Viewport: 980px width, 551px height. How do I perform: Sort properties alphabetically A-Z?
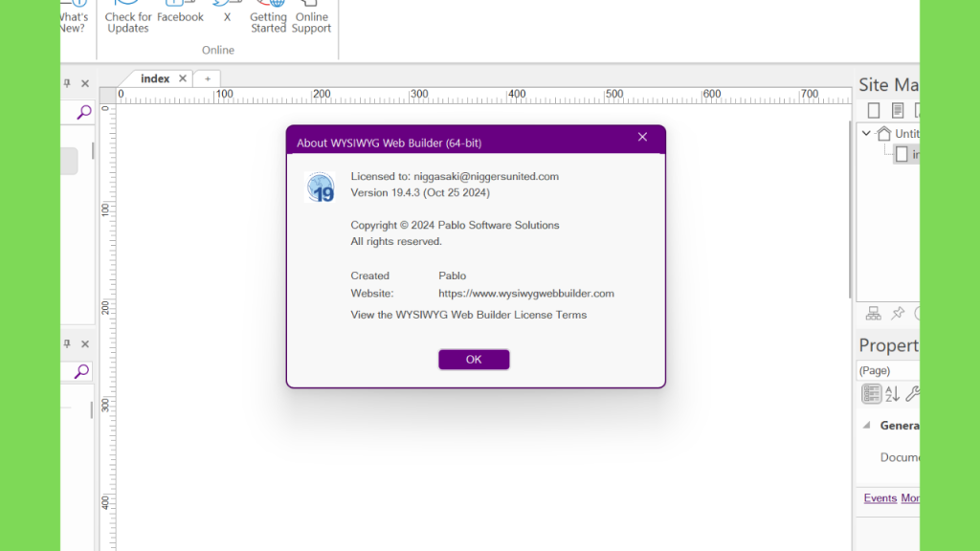point(892,393)
